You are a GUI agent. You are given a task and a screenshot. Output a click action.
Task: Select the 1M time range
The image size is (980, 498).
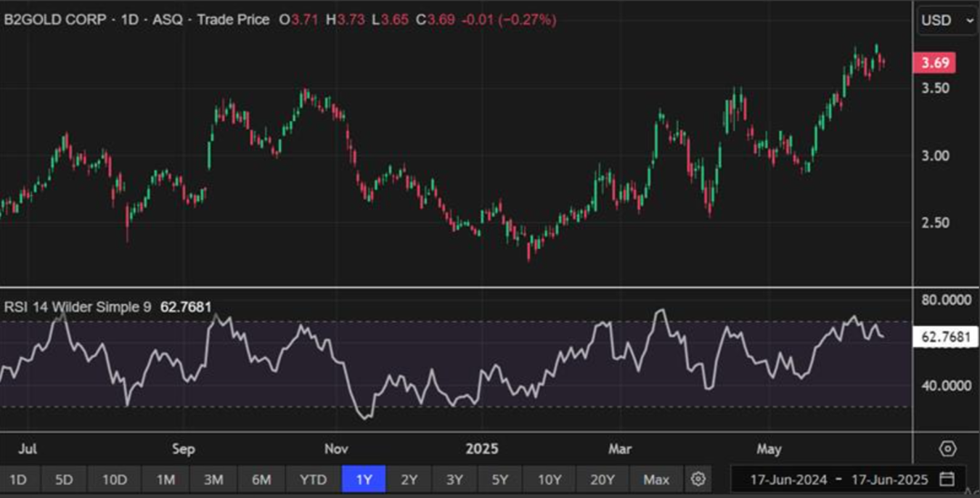(166, 480)
